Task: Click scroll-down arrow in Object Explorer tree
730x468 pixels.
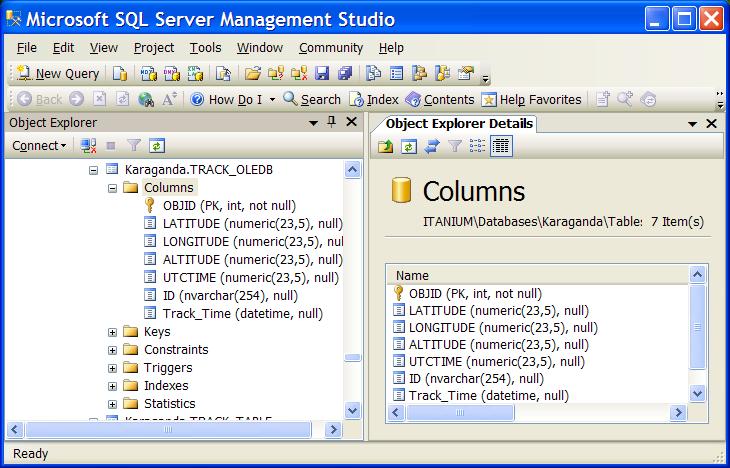Action: 352,411
